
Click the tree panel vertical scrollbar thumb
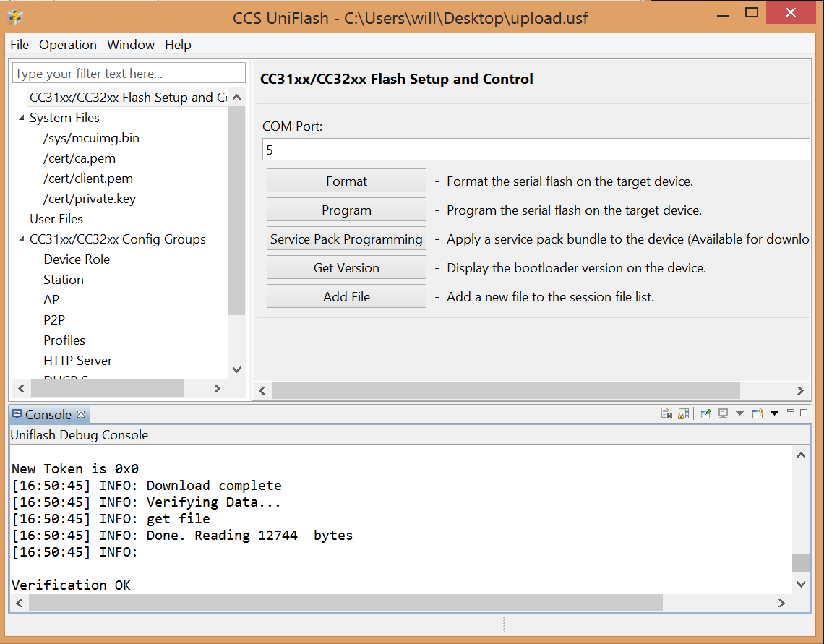[236, 210]
